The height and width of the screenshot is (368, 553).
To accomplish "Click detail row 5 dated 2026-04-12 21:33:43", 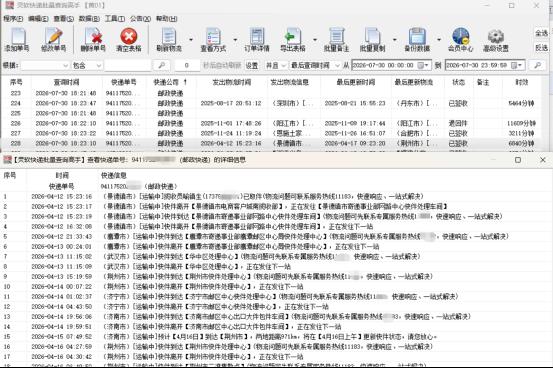I will click(275, 236).
